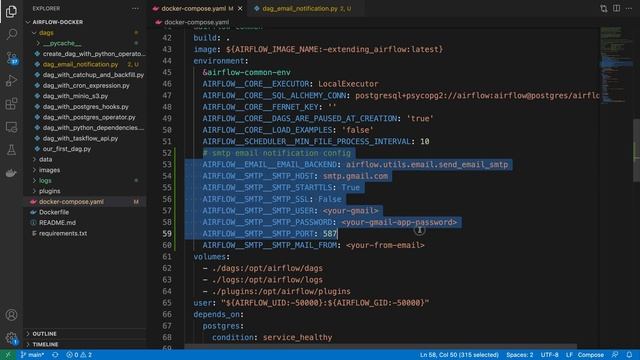Open notifications bell in status bar
Viewport: 640px width, 360px height.
[629, 355]
